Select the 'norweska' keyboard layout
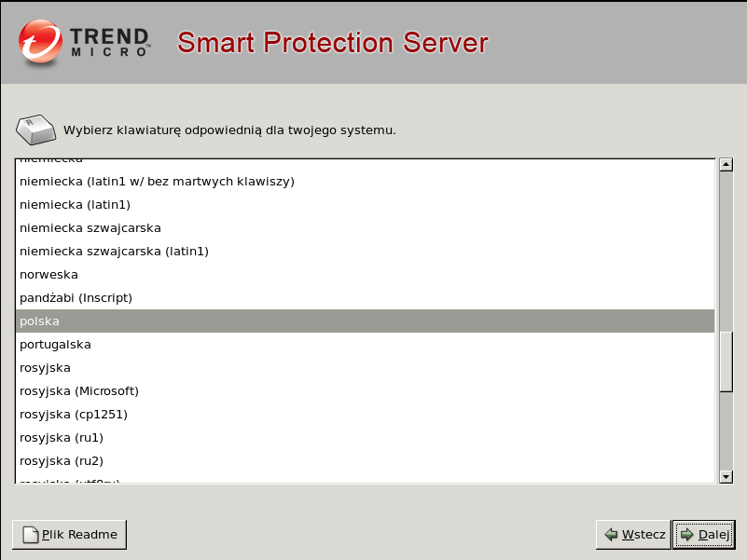The height and width of the screenshot is (560, 747). 365,274
